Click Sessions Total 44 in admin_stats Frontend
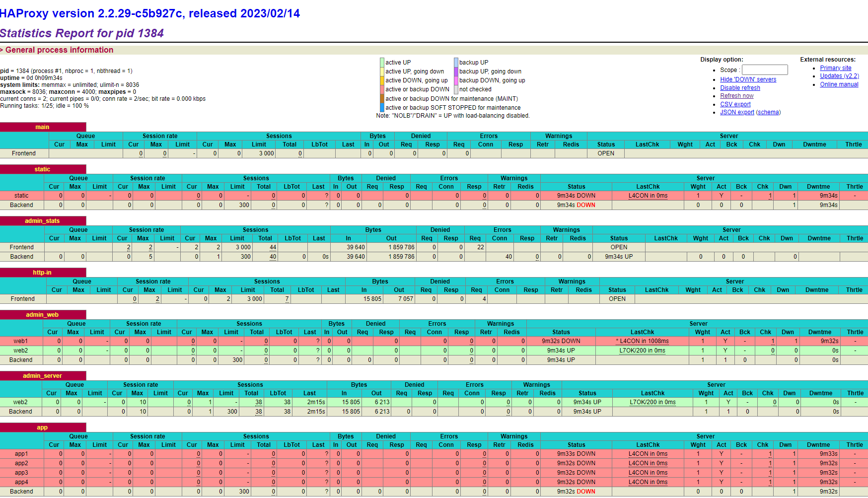The width and height of the screenshot is (868, 498). pyautogui.click(x=273, y=247)
